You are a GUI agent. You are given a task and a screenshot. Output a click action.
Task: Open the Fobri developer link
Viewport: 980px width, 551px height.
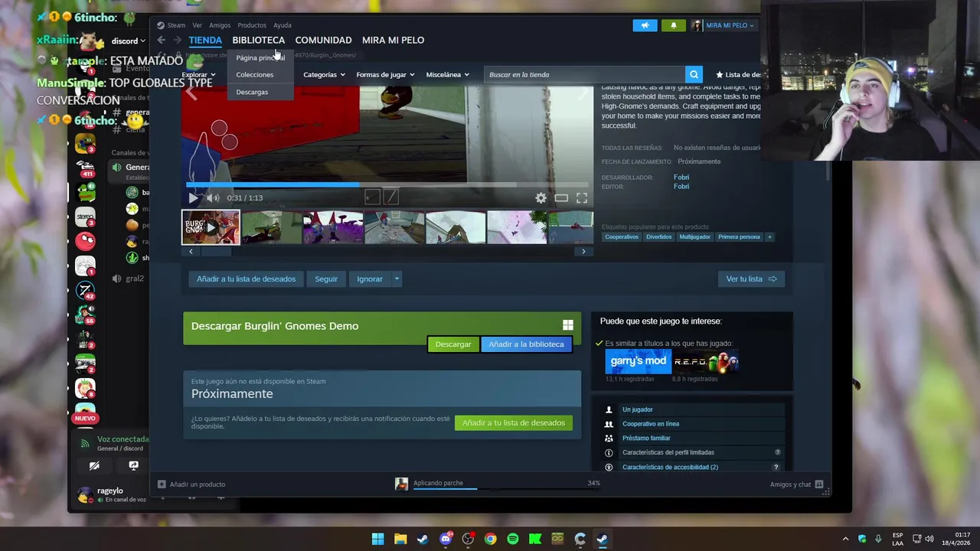point(681,178)
